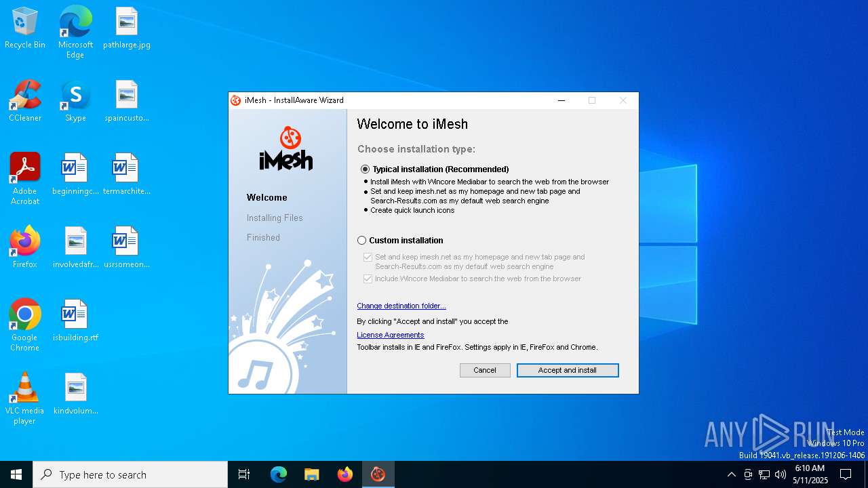Click the Finished step in the sidebar
868x488 pixels.
tap(263, 238)
